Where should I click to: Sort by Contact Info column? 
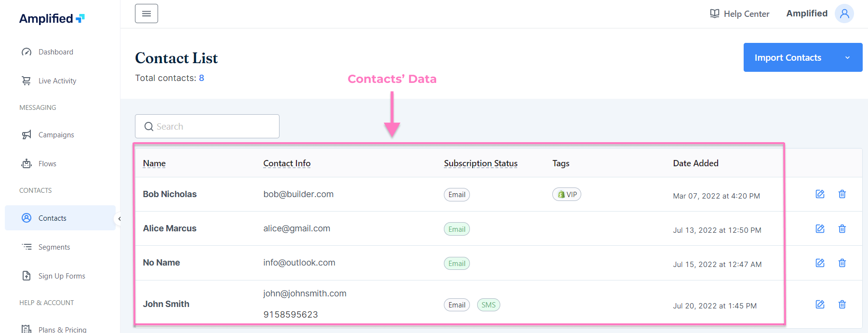click(x=287, y=163)
